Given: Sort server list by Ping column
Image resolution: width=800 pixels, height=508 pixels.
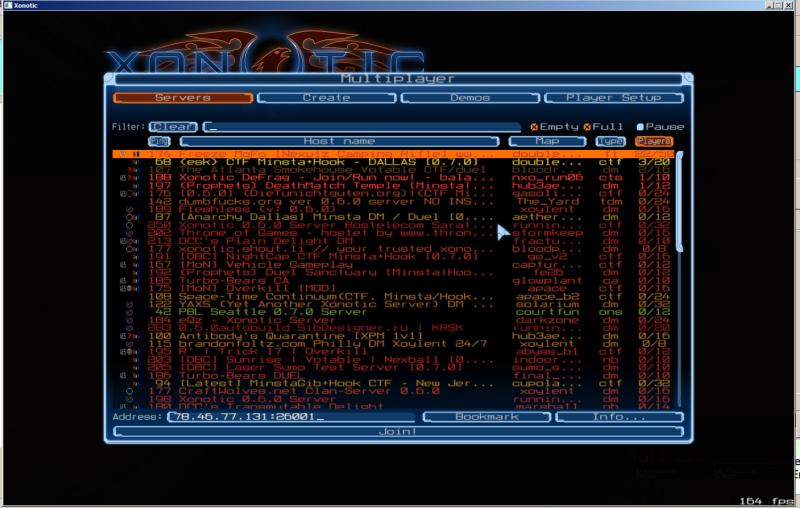Looking at the screenshot, I should [x=159, y=141].
